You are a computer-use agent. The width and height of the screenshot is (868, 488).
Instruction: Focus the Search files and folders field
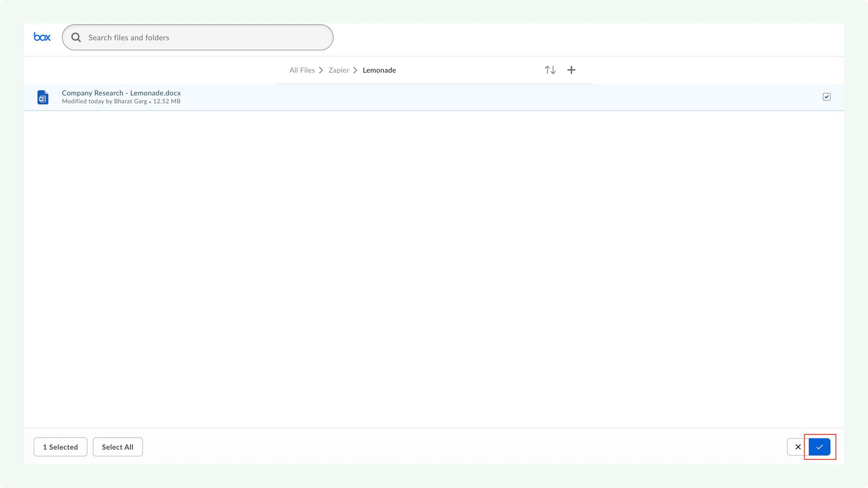tap(197, 37)
